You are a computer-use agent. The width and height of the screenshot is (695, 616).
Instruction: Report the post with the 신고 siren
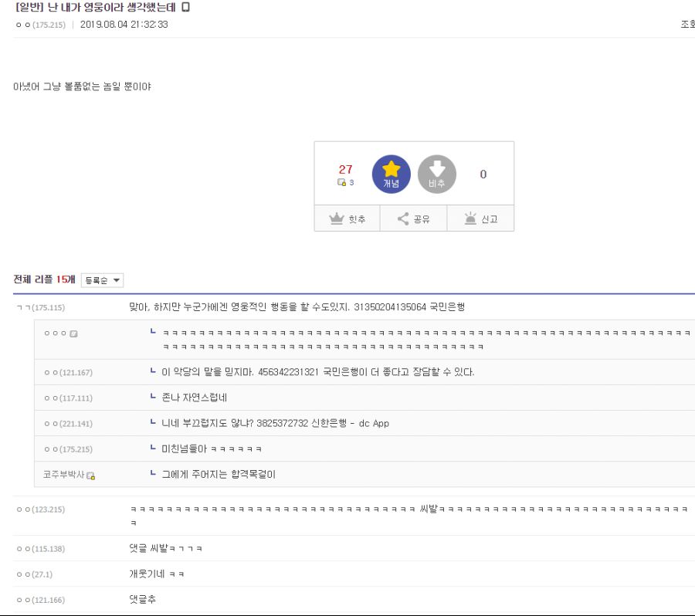coord(481,218)
